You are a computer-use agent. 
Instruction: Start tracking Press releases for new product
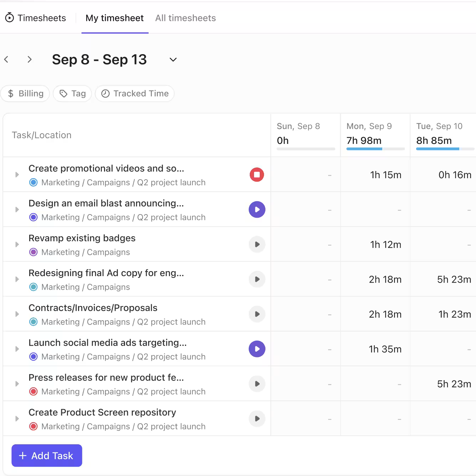pyautogui.click(x=257, y=384)
